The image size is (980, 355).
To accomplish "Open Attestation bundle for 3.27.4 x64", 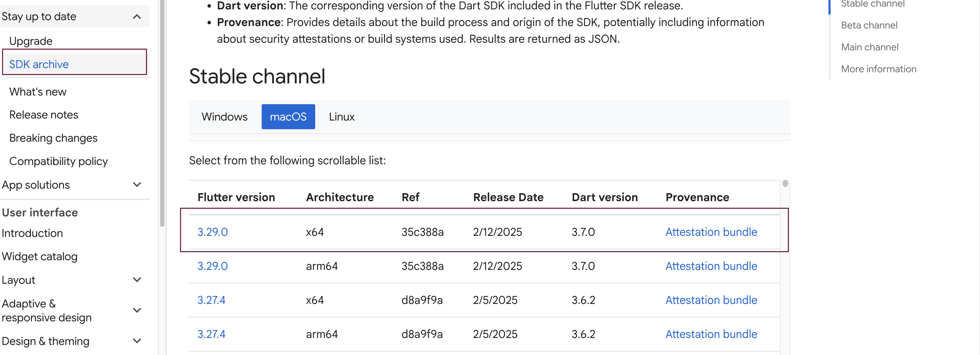I will pyautogui.click(x=711, y=300).
